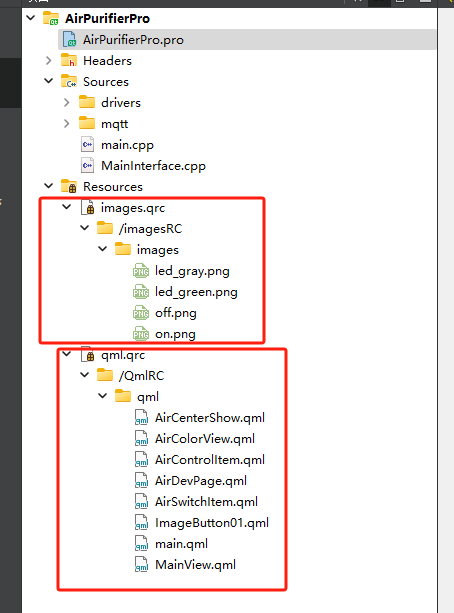Viewport: 454px width, 613px height.
Task: Select the /QmlRC prefix label
Action: tap(142, 376)
